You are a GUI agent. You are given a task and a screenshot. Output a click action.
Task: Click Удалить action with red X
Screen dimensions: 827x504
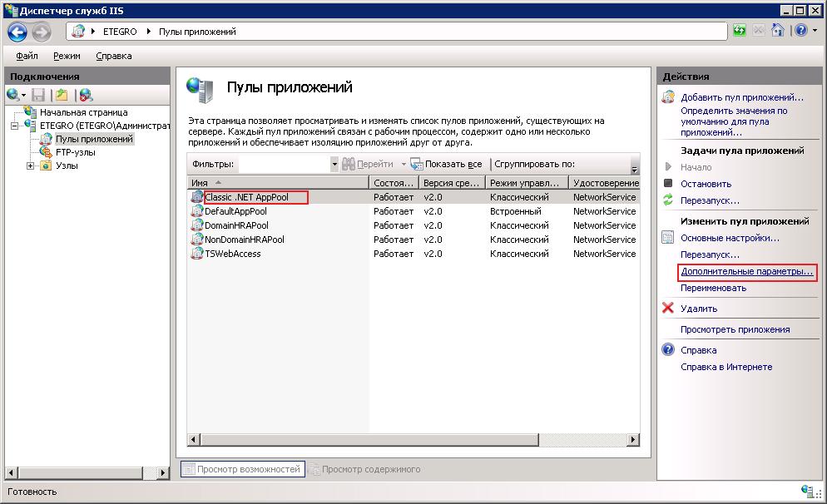(x=699, y=309)
